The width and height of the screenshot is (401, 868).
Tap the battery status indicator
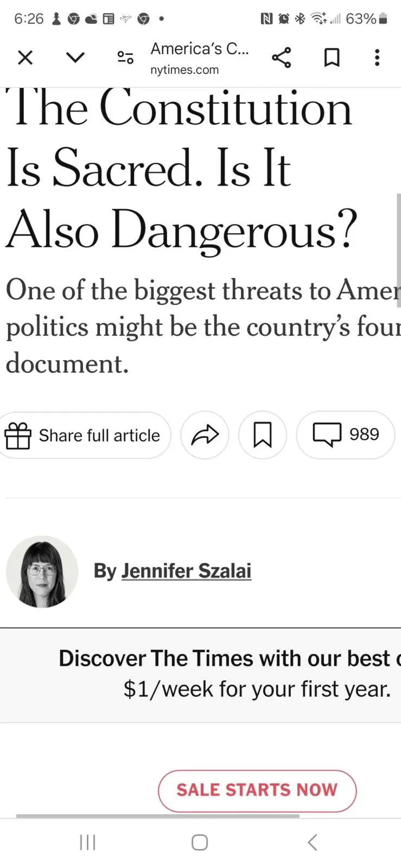(x=383, y=19)
